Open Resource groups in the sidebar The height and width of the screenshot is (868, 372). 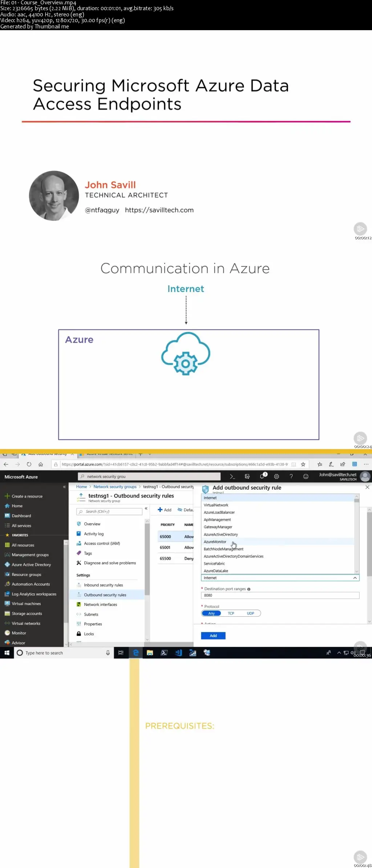point(27,574)
